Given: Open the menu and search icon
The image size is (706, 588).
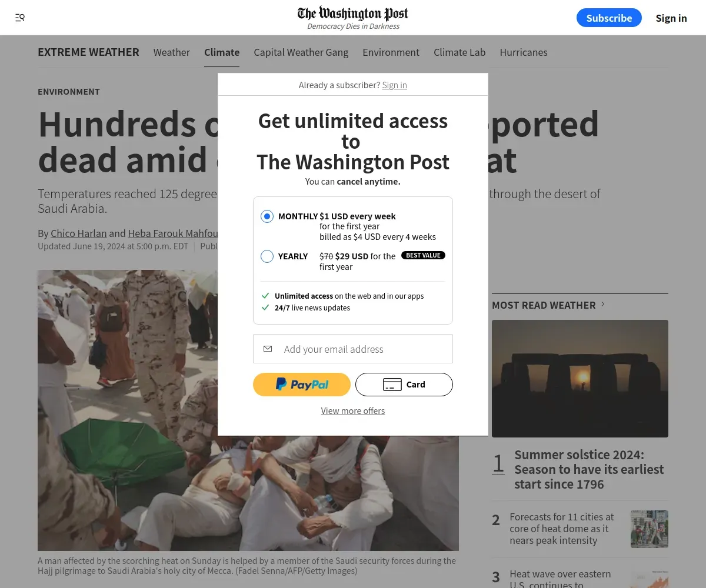Looking at the screenshot, I should (x=20, y=18).
